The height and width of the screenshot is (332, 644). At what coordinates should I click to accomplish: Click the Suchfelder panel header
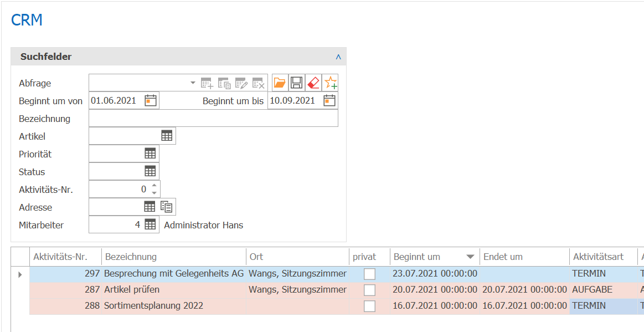tap(178, 57)
